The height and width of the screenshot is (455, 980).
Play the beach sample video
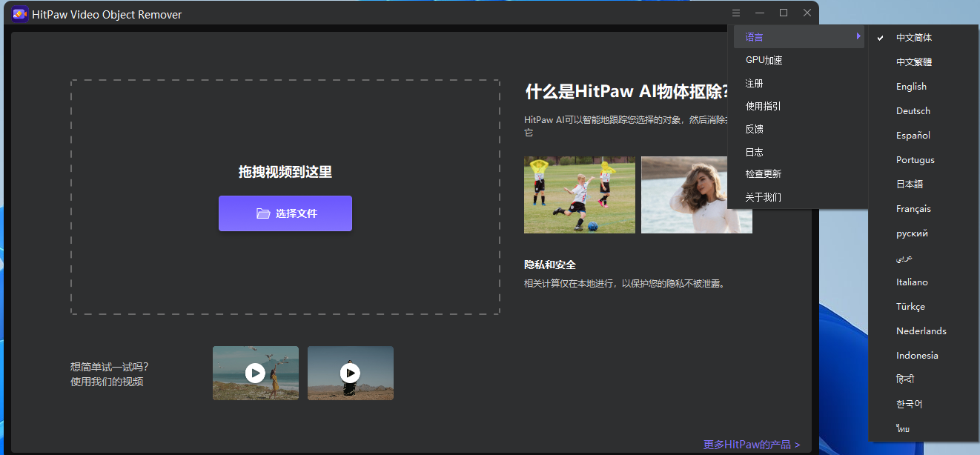(x=256, y=373)
